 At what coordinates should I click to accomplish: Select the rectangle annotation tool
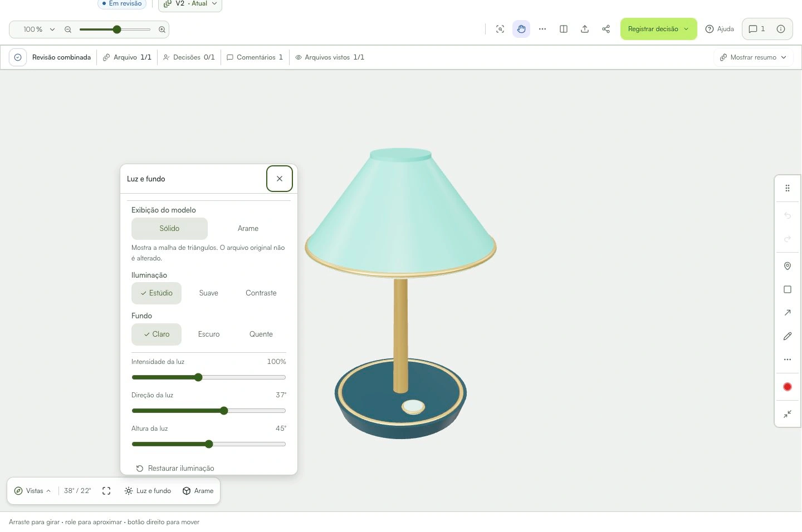788,289
